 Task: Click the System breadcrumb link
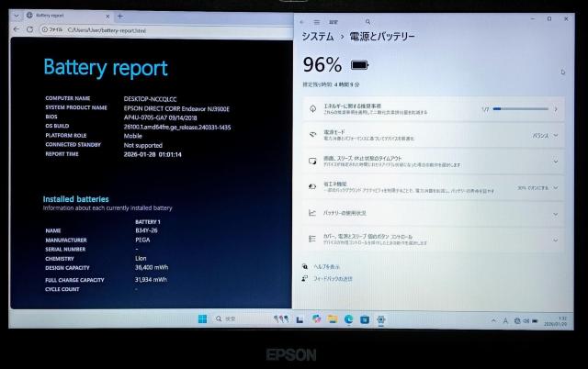[x=318, y=36]
